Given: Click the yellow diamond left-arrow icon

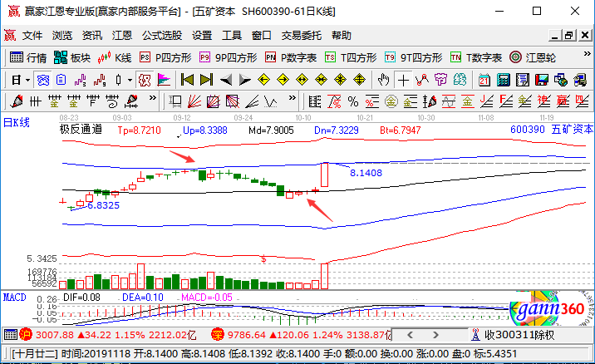Looking at the screenshot, I should (263, 80).
